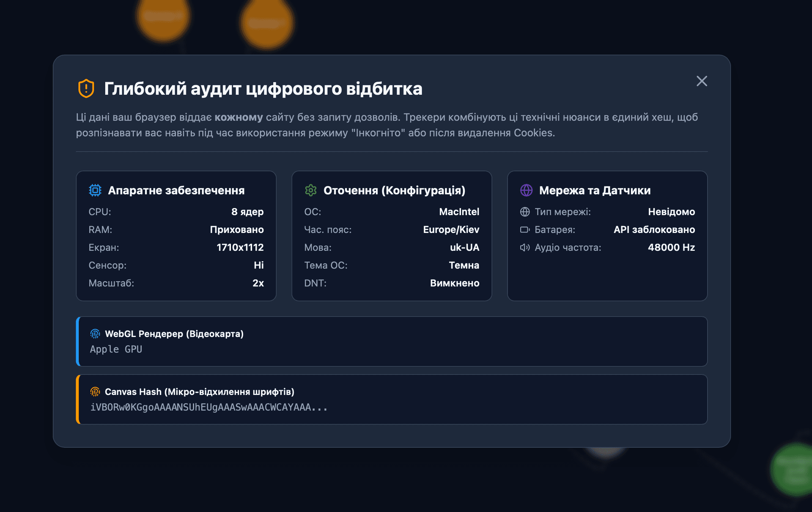Click the green gear icon for Оточення
Image resolution: width=812 pixels, height=512 pixels.
311,190
